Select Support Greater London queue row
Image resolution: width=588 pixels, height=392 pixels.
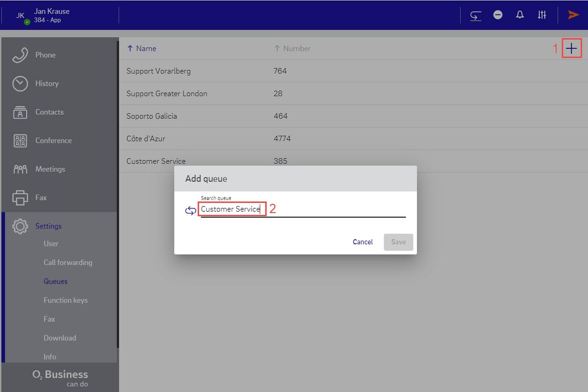[167, 94]
